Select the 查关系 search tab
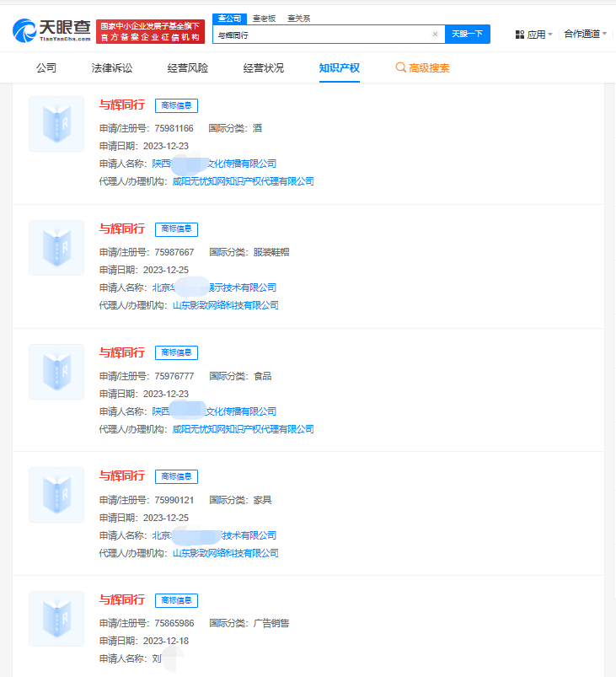This screenshot has height=677, width=616. [x=298, y=19]
